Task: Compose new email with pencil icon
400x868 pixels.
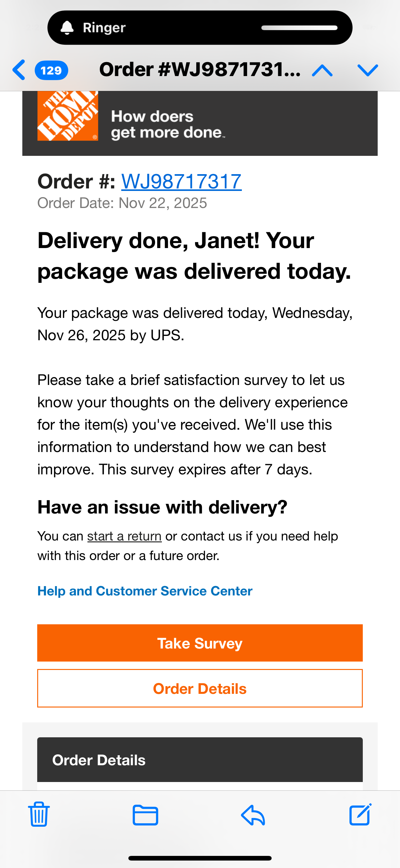Action: click(360, 814)
